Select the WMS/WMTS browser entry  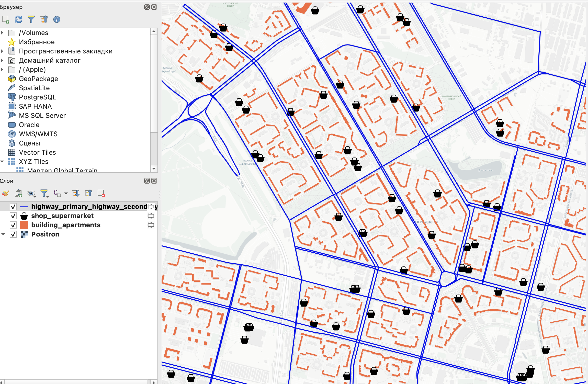38,134
